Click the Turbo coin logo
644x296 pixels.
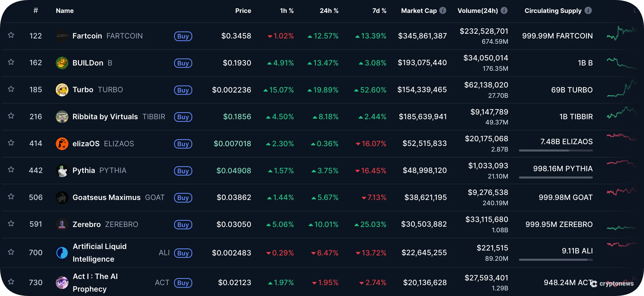click(x=62, y=90)
